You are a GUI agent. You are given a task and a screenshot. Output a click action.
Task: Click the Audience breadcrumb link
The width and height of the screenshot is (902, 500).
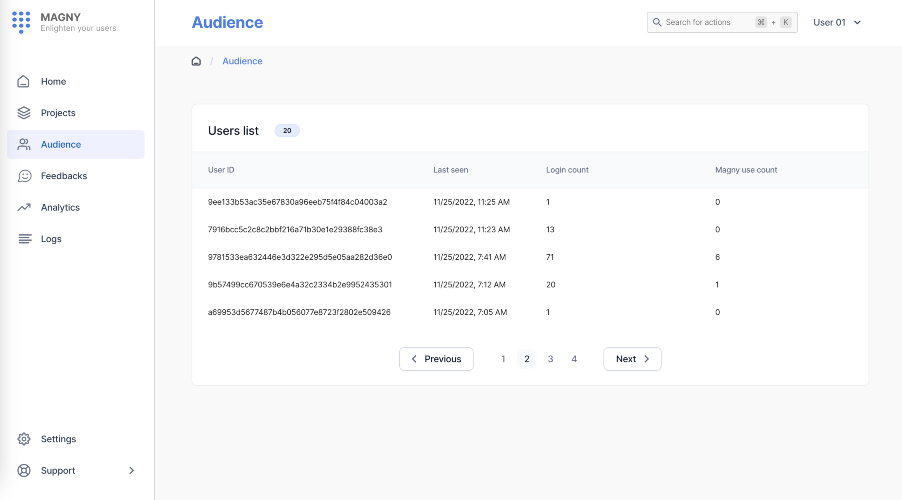tap(242, 61)
